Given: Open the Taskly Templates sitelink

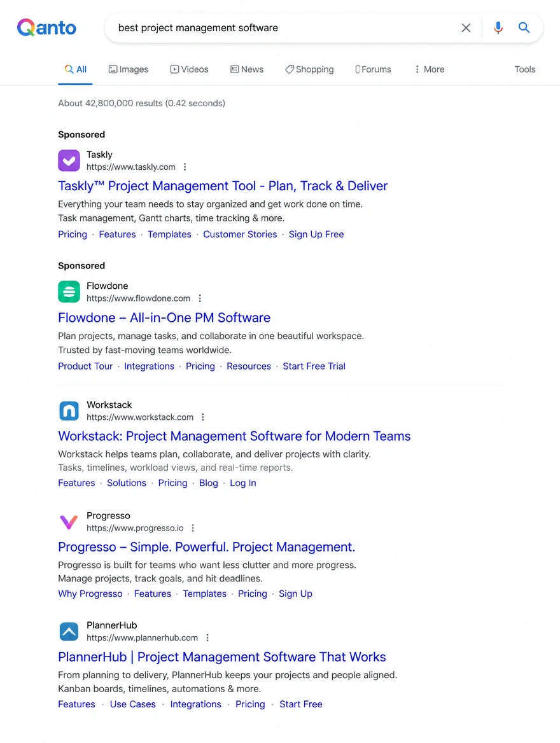Looking at the screenshot, I should [169, 234].
